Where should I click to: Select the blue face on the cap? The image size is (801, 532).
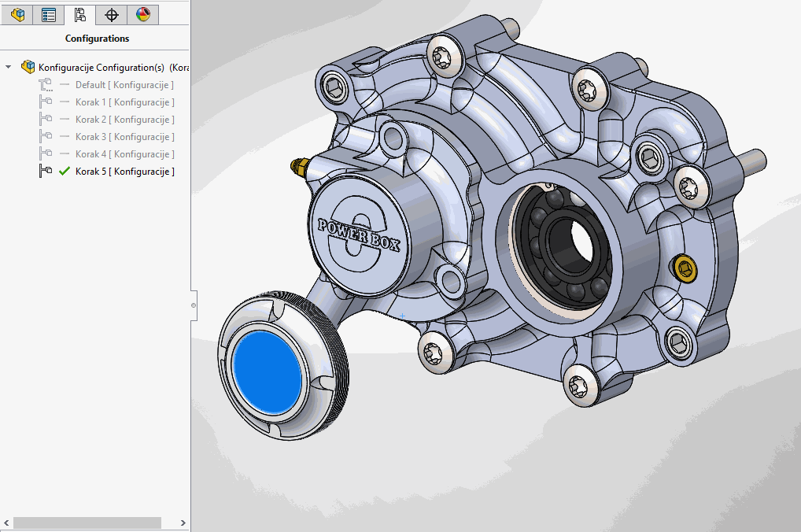(268, 372)
